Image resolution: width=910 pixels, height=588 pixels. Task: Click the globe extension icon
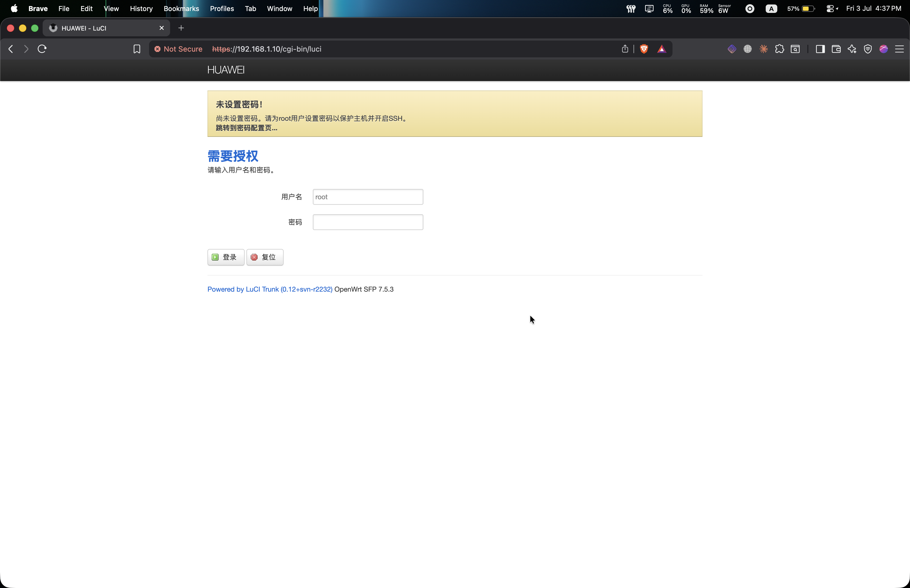[748, 49]
